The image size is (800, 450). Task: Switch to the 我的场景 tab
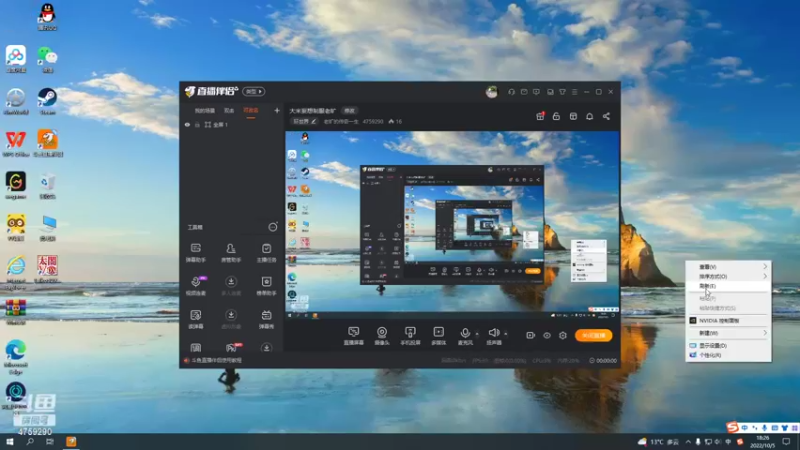click(205, 110)
